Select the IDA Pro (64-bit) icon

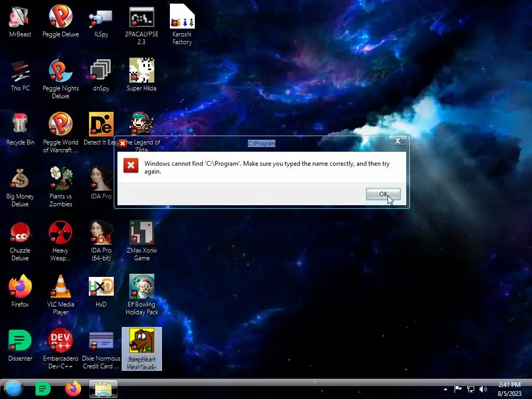(101, 241)
